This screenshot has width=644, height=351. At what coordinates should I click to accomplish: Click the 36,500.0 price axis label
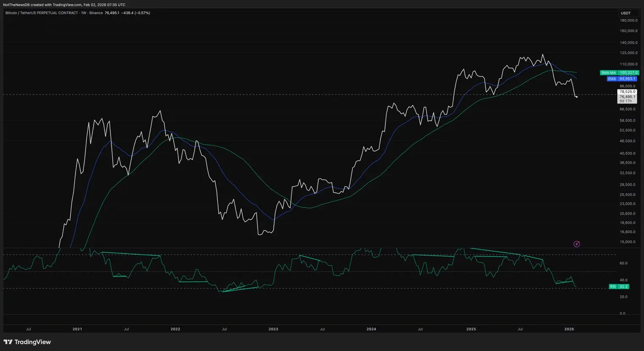tap(627, 163)
